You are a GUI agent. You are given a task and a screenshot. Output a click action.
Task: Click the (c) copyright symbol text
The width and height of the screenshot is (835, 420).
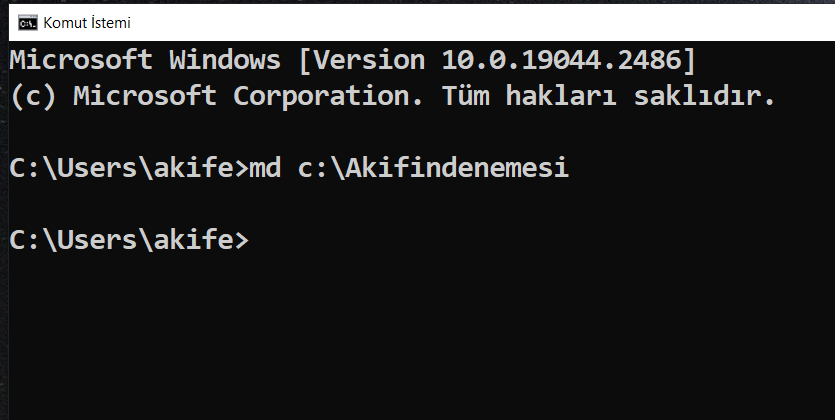tap(33, 96)
